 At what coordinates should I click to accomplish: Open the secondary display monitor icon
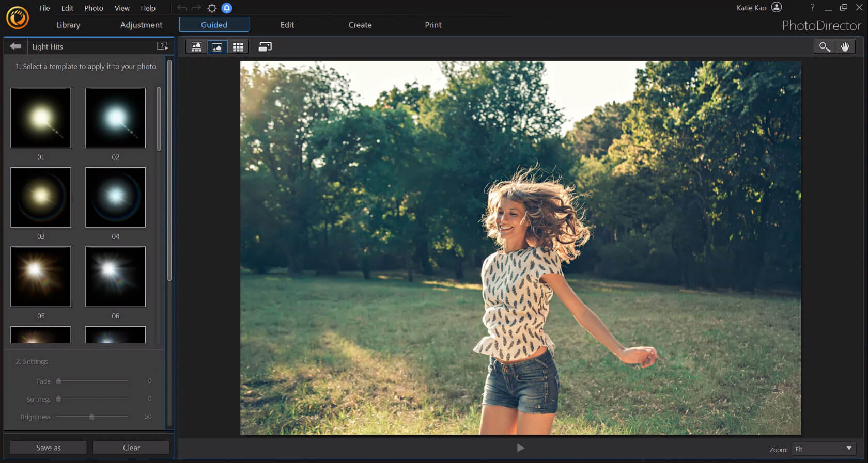tap(265, 47)
